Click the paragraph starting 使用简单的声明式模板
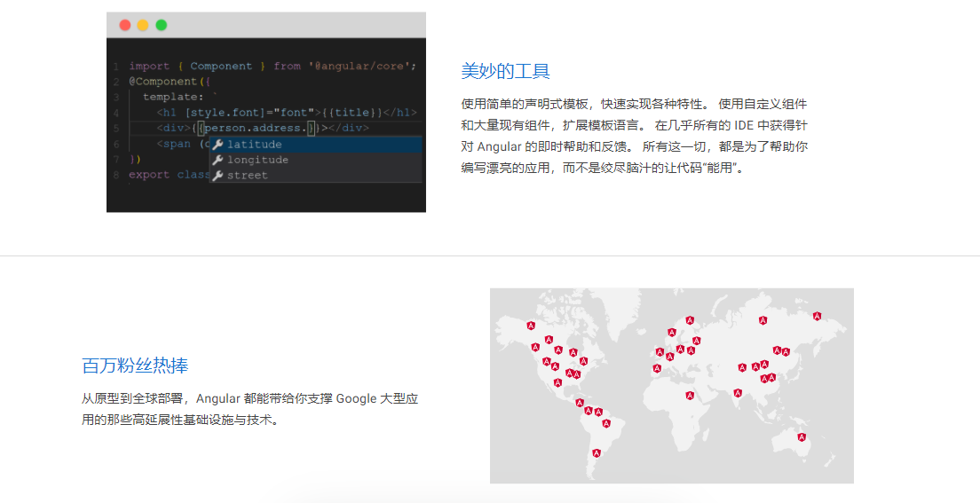The image size is (980, 503). 635,136
